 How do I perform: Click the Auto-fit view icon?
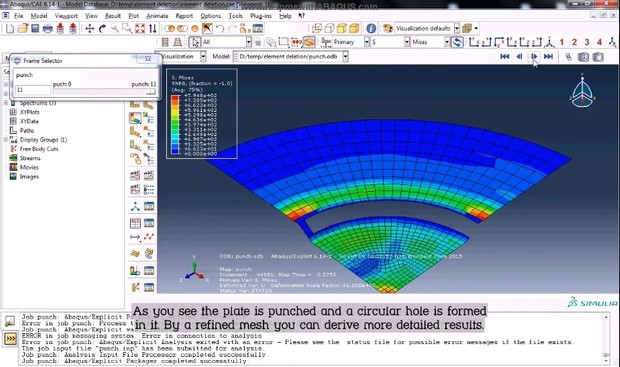tap(140, 28)
